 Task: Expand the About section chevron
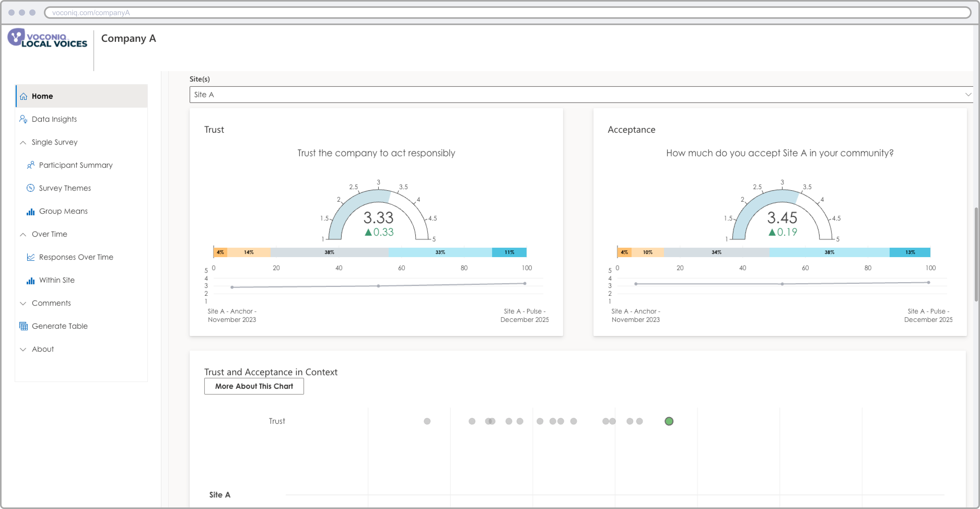pyautogui.click(x=23, y=349)
